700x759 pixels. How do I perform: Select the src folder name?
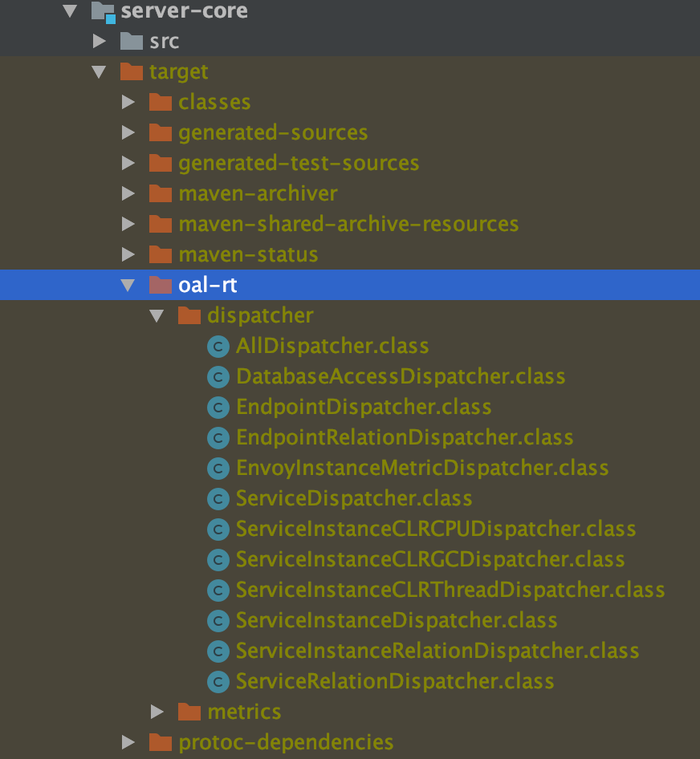pos(165,42)
